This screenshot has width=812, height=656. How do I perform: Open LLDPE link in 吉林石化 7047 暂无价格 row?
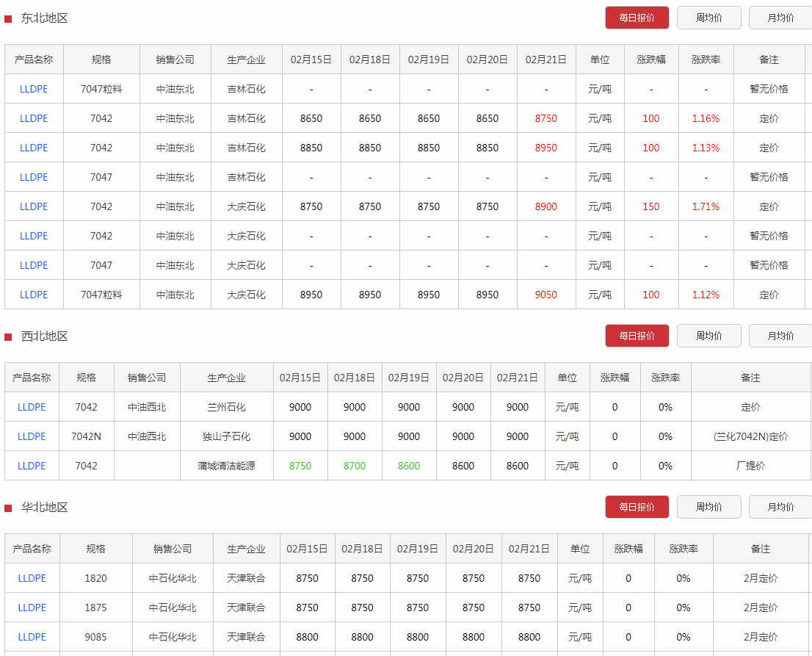click(x=34, y=177)
